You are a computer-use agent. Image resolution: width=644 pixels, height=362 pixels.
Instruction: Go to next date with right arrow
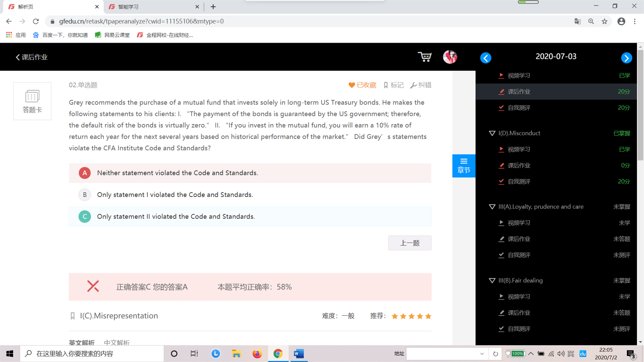(626, 58)
